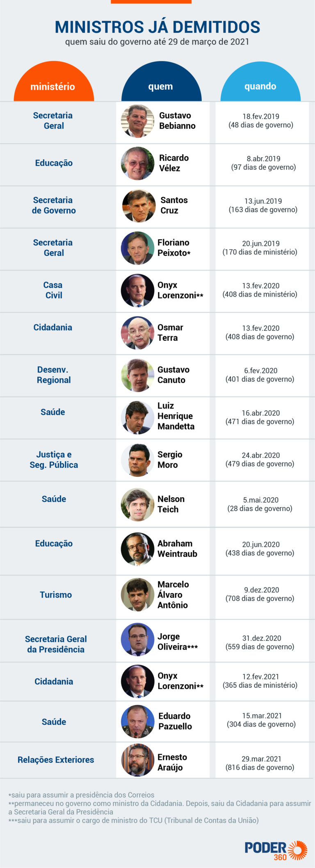Click Gustavo Bebianno's portrait photo
Screen dimensions: 315x868
point(138,121)
